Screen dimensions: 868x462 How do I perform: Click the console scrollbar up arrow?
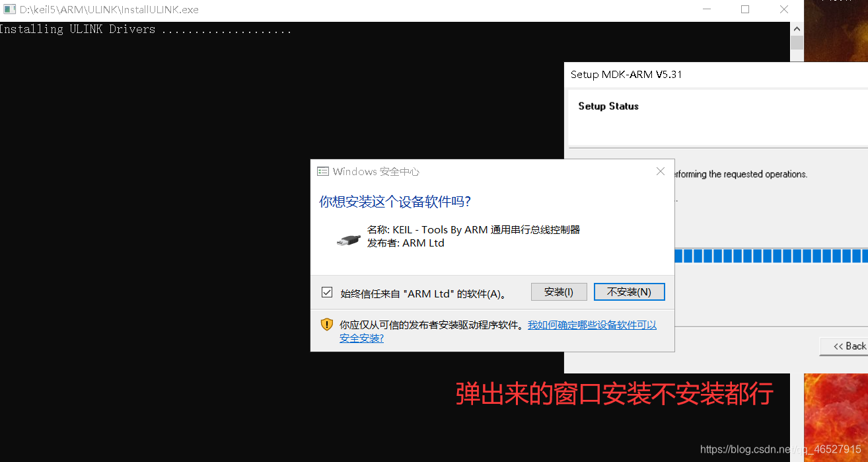coord(797,28)
